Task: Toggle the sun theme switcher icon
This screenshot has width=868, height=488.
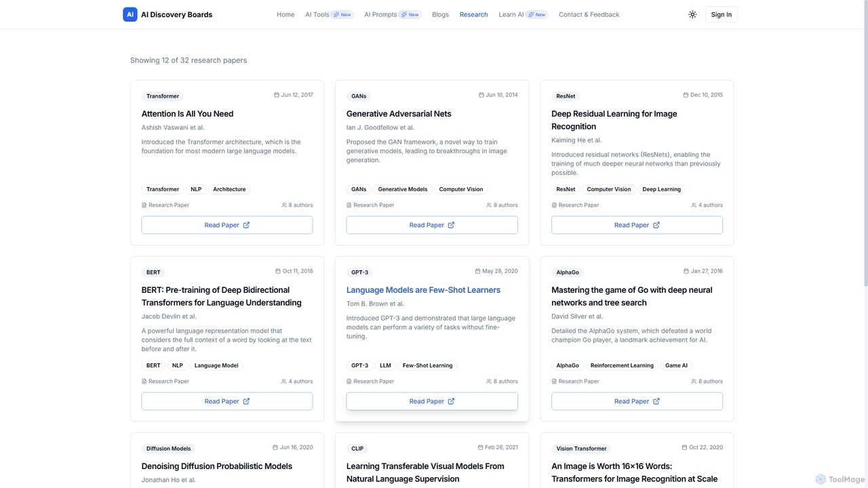Action: click(692, 14)
